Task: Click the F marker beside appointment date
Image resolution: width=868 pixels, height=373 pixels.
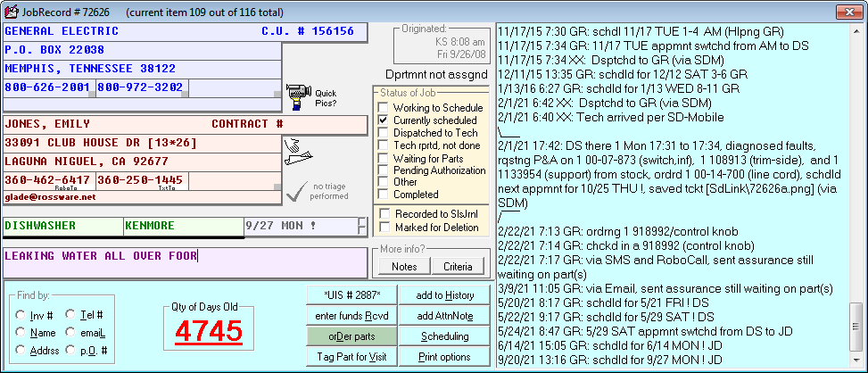Action: click(x=361, y=225)
